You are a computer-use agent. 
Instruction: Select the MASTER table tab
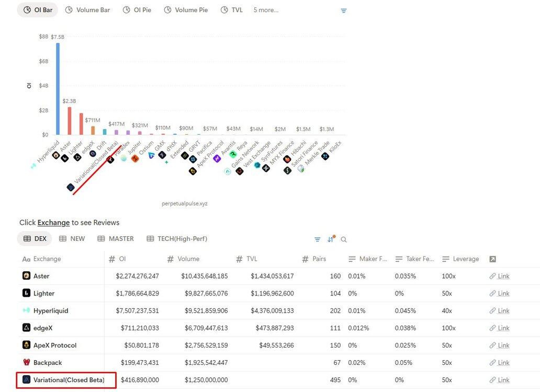click(116, 239)
